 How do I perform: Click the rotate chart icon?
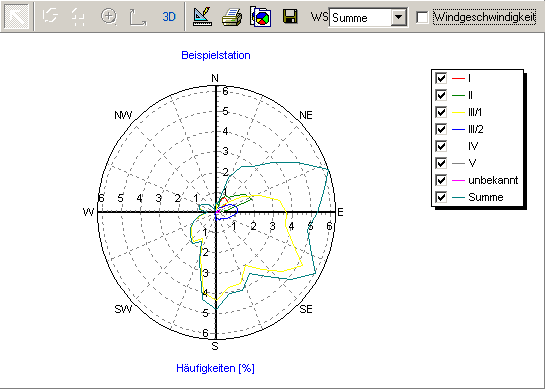point(50,16)
